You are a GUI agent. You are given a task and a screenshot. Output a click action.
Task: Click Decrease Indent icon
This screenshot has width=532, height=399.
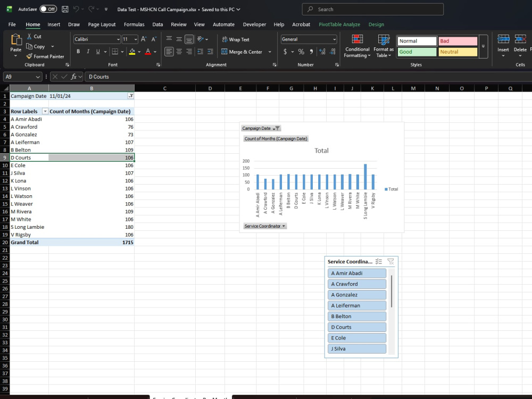200,52
